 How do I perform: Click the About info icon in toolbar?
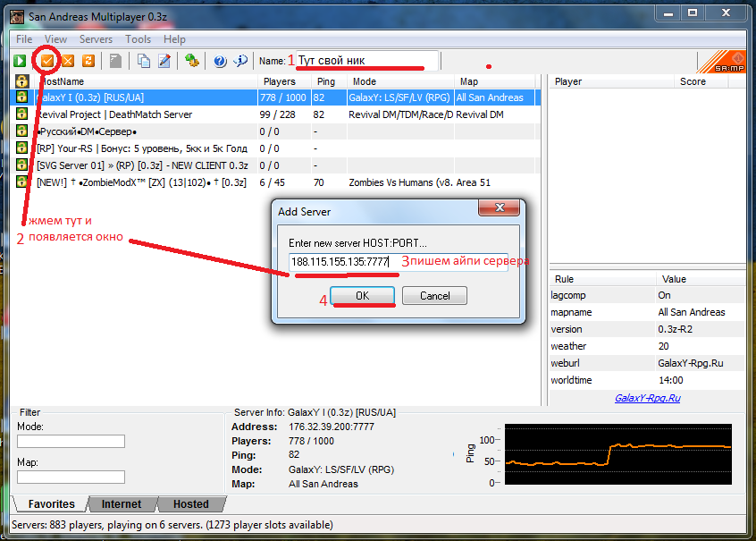pos(240,60)
